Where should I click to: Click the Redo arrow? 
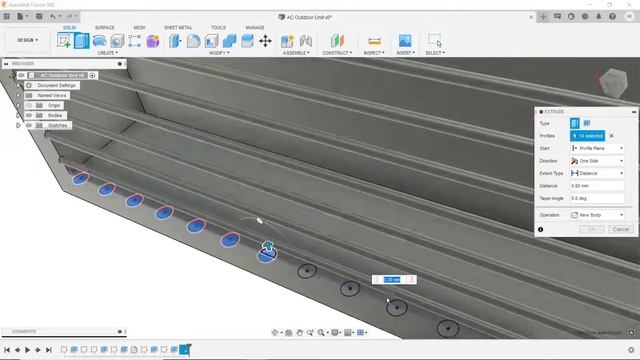[x=69, y=16]
